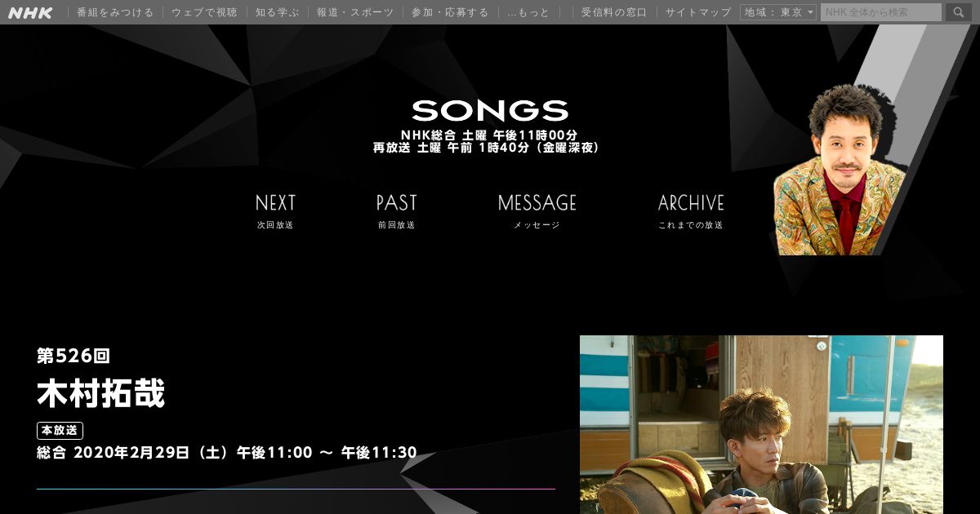The height and width of the screenshot is (514, 980).
Task: Click the 木村拓哉 episode title
Action: (x=101, y=393)
